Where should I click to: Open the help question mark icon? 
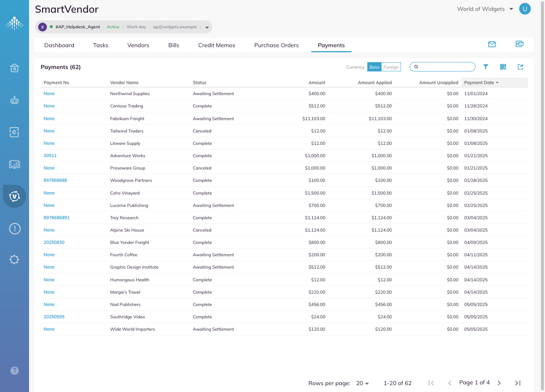pyautogui.click(x=15, y=371)
